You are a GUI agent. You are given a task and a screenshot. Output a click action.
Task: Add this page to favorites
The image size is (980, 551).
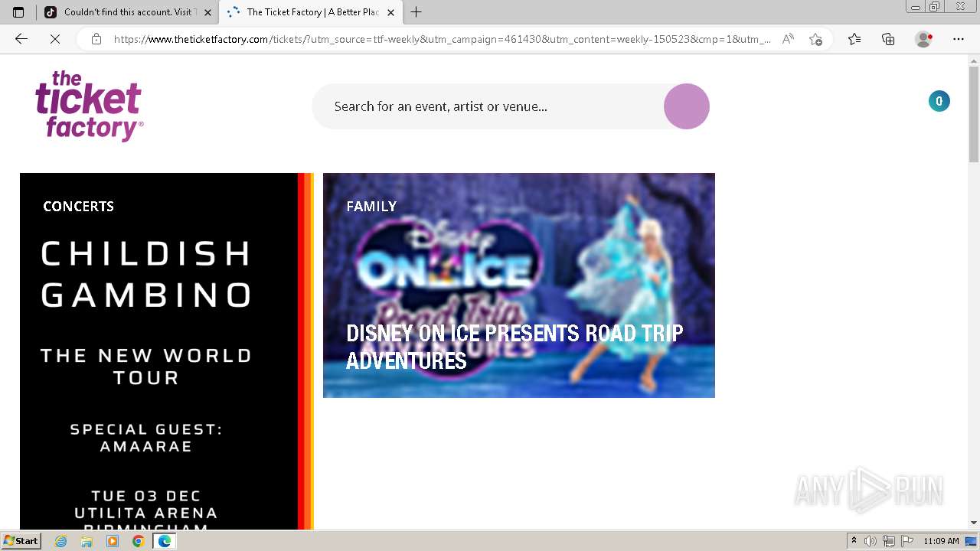815,39
